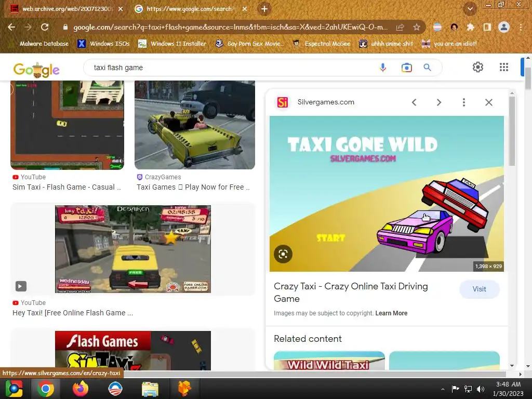
Task: Visit the Crazy Taxi page
Action: pos(479,289)
